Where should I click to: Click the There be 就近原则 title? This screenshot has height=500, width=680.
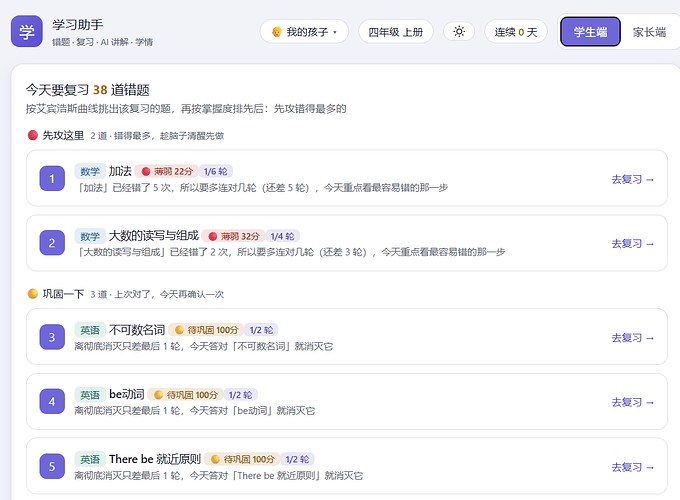tap(155, 459)
